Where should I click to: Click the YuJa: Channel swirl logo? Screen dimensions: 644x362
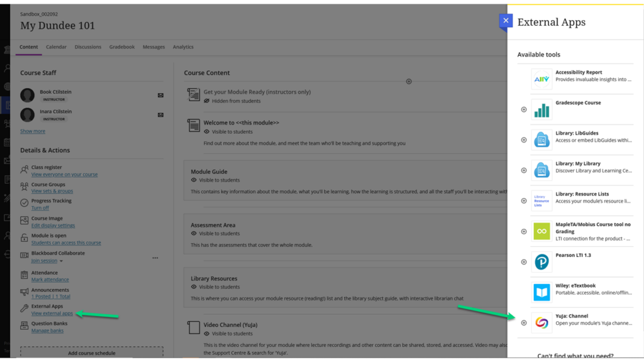click(541, 322)
